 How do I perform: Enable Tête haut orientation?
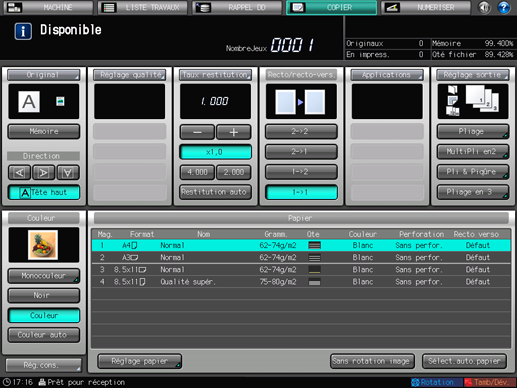[44, 192]
